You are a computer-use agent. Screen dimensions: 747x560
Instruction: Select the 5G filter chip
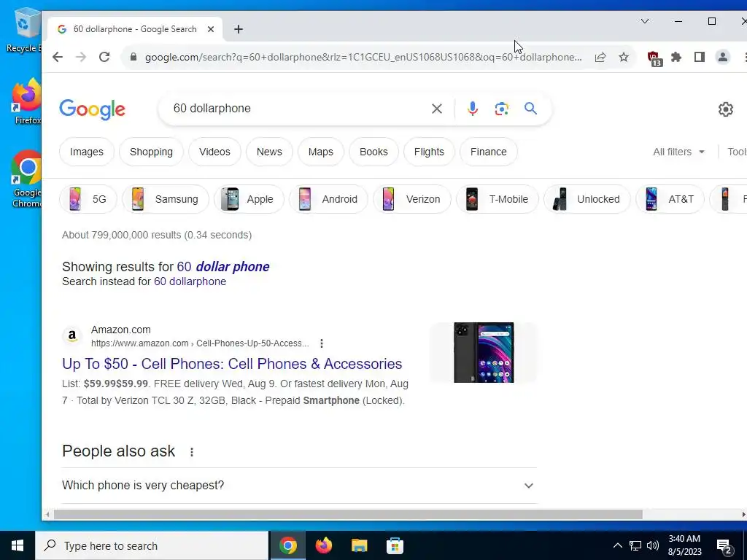[88, 199]
